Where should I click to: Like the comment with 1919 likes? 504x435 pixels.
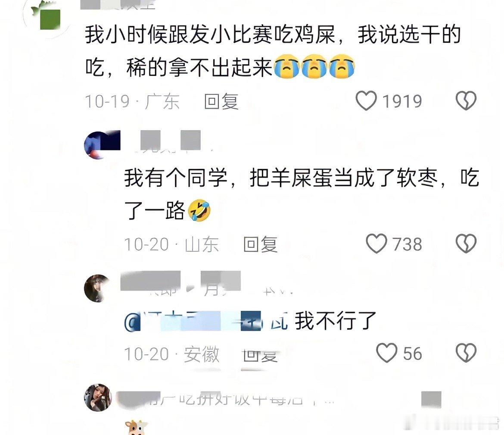(x=366, y=101)
